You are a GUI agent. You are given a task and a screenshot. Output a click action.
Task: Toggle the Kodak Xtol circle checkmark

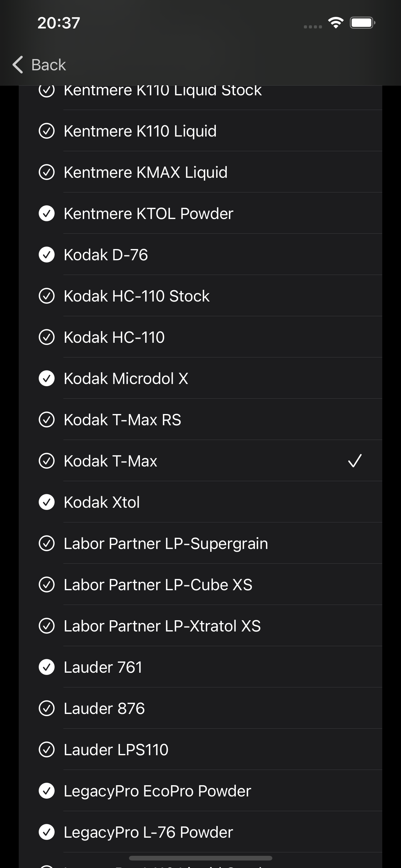pos(47,502)
